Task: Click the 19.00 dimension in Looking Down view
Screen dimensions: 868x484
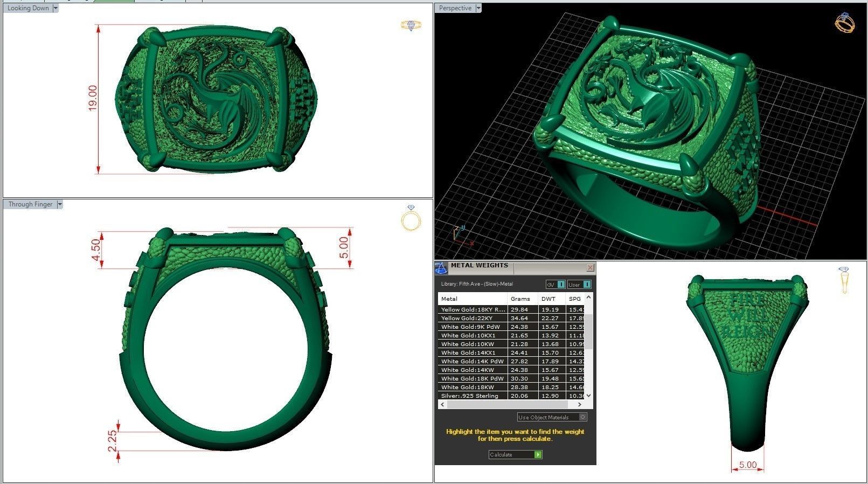Action: tap(93, 98)
